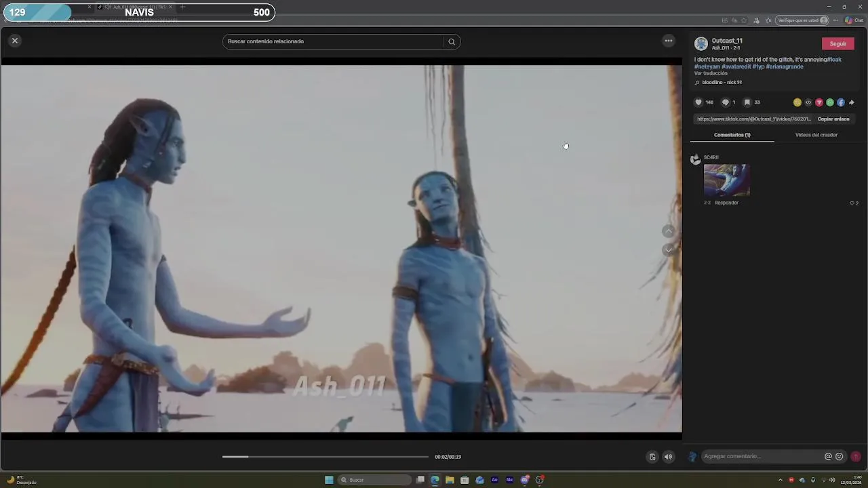Open Task View on taskbar

[x=420, y=480]
